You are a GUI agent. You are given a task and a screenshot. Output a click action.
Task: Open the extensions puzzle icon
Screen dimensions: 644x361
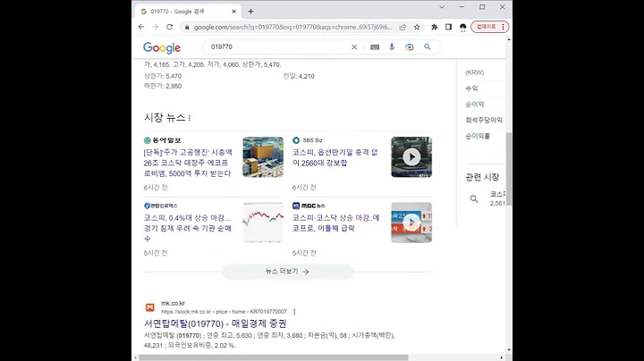coord(434,27)
